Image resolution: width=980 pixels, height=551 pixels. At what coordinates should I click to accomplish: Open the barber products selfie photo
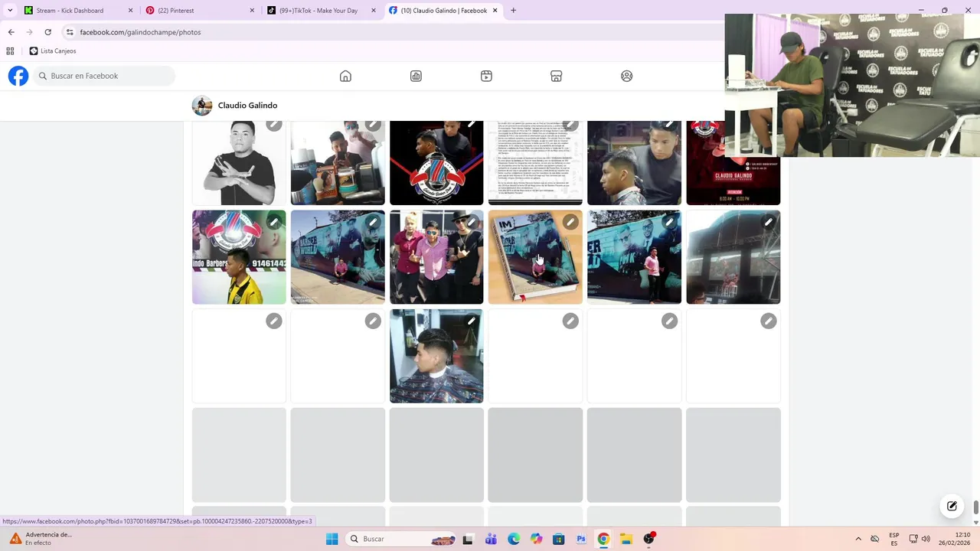tap(338, 163)
